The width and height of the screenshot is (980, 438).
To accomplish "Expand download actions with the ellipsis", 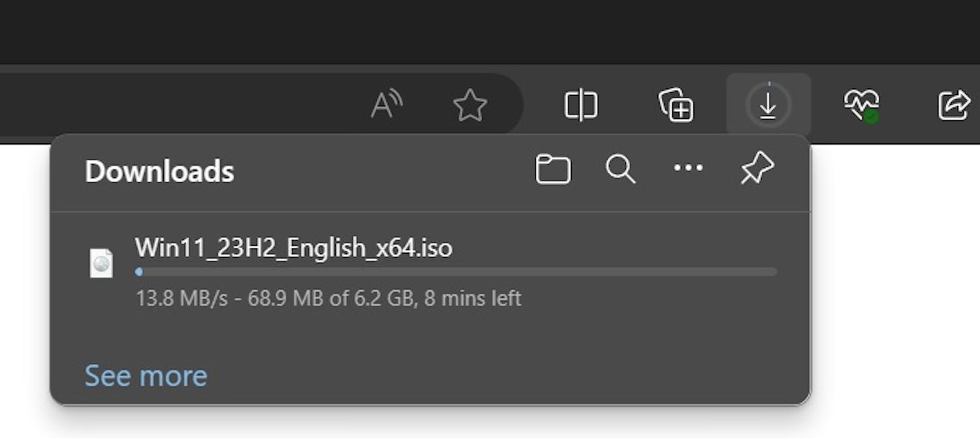I will [688, 169].
